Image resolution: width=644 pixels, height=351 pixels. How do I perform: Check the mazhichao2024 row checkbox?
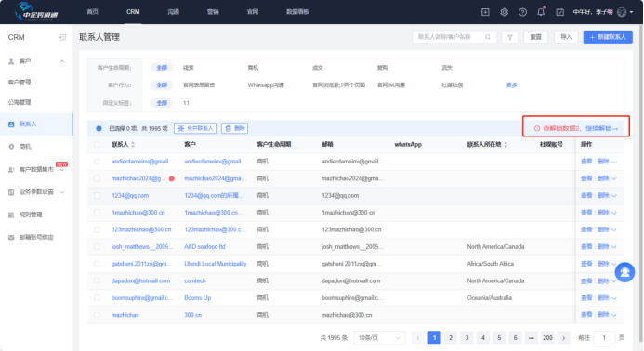tap(97, 178)
